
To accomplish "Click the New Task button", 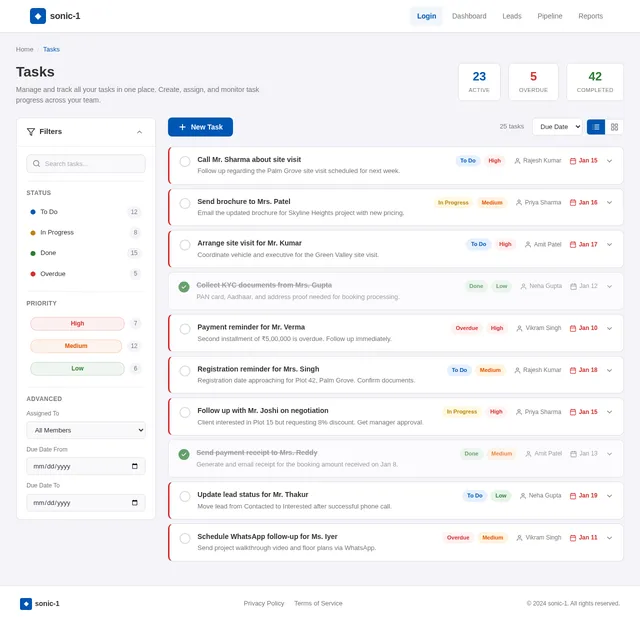I will [x=200, y=127].
